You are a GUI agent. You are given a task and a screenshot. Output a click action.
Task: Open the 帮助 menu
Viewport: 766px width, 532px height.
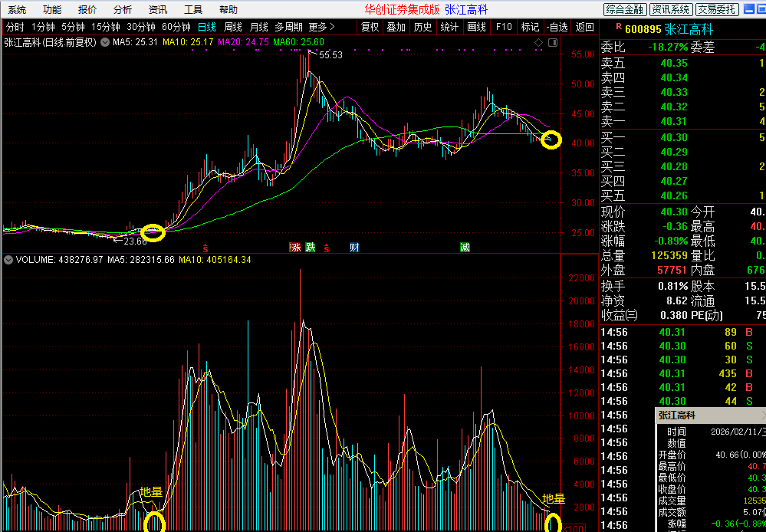point(228,10)
